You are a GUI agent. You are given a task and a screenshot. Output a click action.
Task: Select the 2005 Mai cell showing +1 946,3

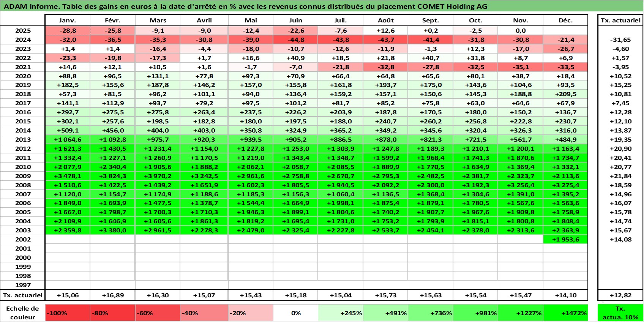251,212
